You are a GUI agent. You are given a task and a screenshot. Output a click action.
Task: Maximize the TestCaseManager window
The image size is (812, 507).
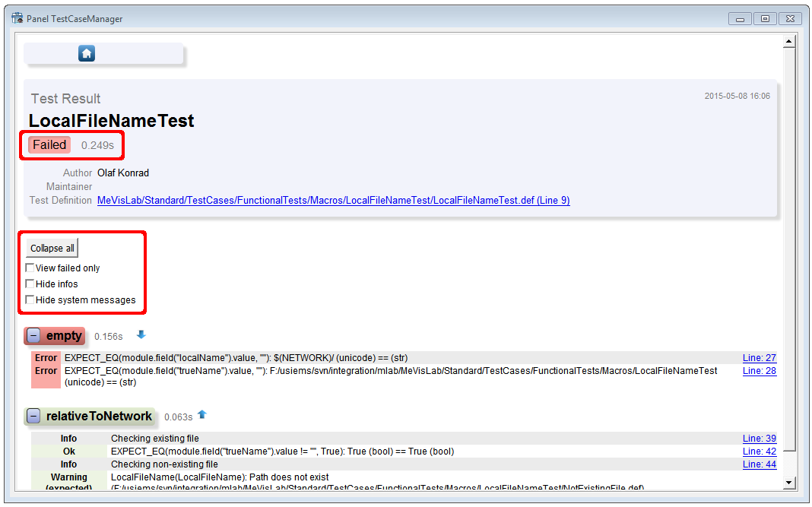(x=765, y=18)
